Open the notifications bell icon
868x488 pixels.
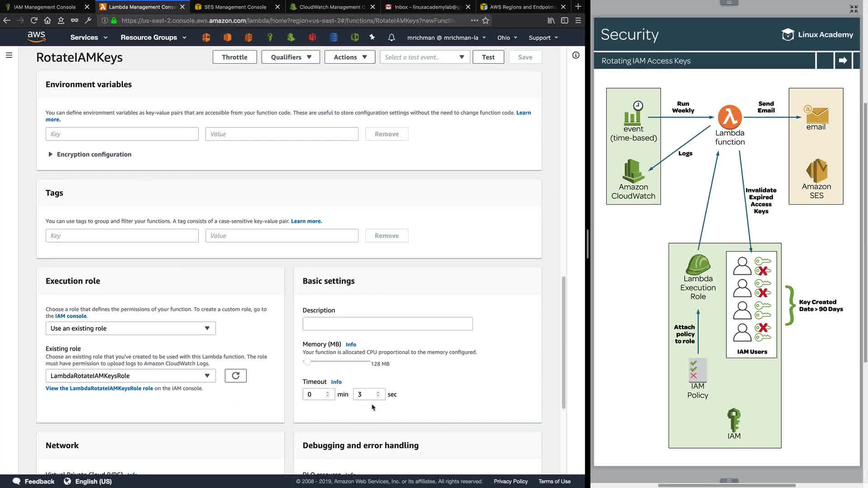(392, 38)
